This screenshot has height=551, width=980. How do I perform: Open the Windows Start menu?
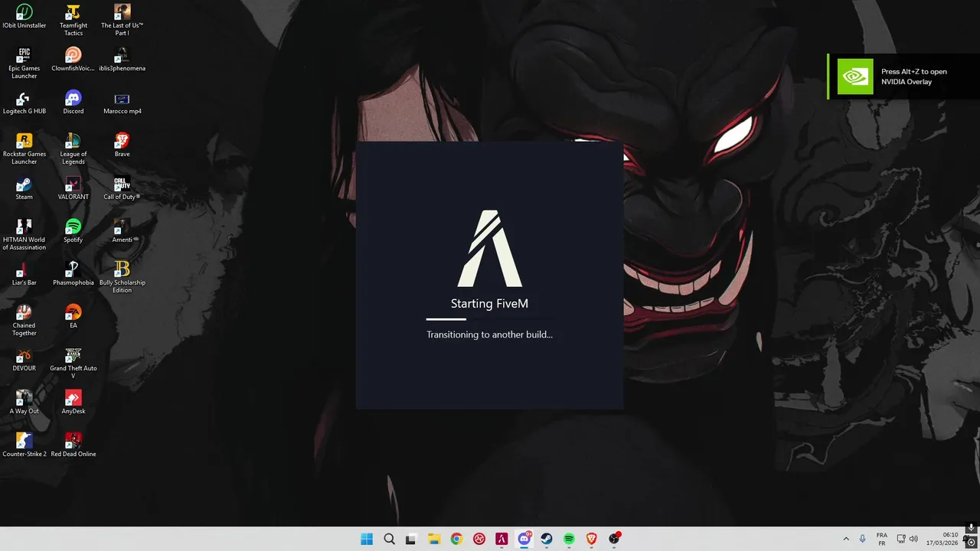point(367,539)
